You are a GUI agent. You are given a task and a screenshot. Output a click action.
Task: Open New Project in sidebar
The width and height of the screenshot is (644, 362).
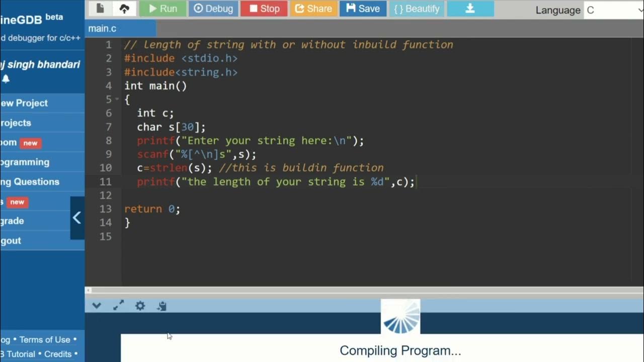(x=42, y=103)
